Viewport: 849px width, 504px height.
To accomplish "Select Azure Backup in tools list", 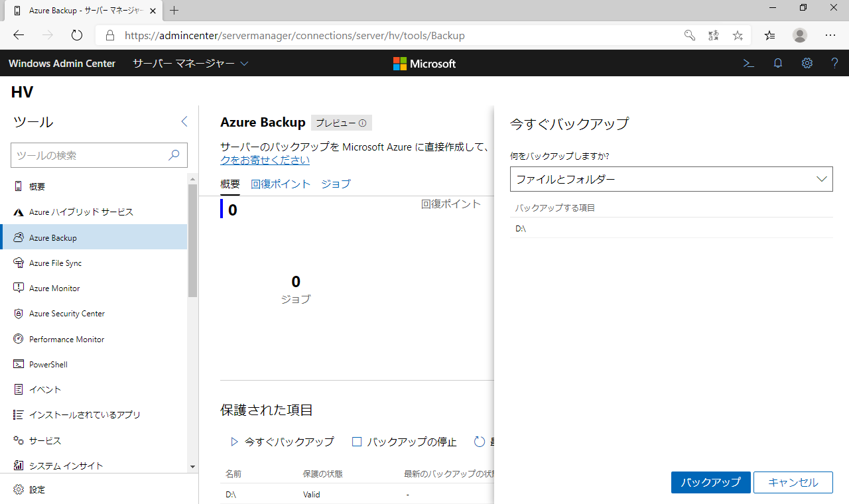I will point(94,237).
